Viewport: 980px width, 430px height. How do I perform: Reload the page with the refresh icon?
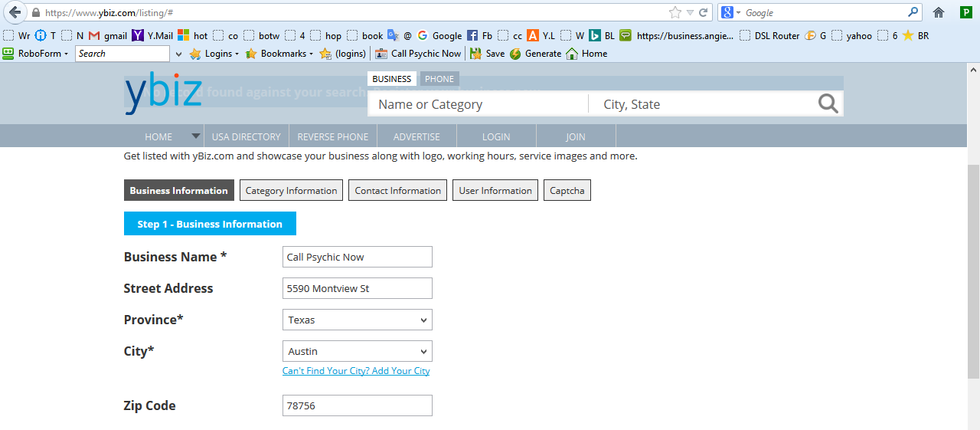[704, 12]
